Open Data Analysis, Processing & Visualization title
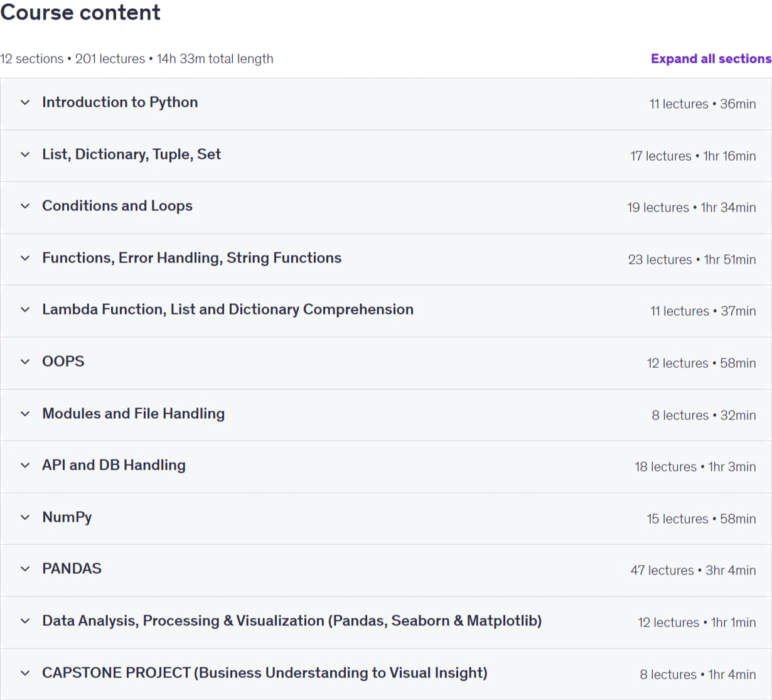This screenshot has width=772, height=700. point(292,621)
